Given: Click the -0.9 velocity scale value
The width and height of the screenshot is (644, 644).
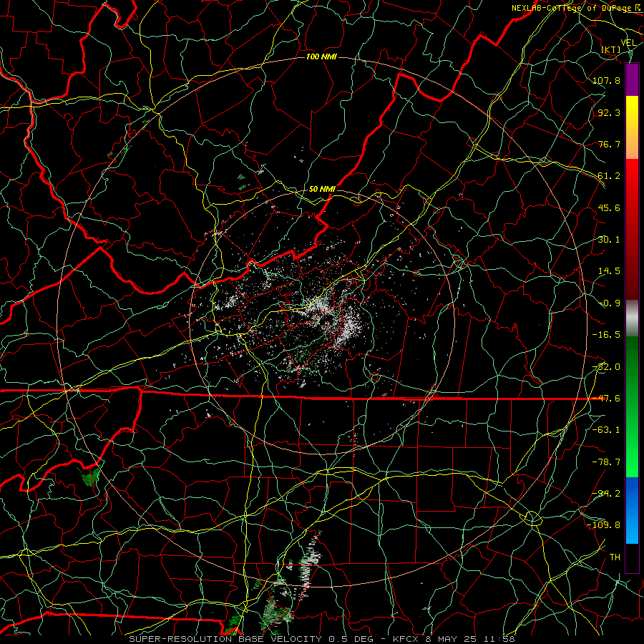Looking at the screenshot, I should (x=609, y=303).
